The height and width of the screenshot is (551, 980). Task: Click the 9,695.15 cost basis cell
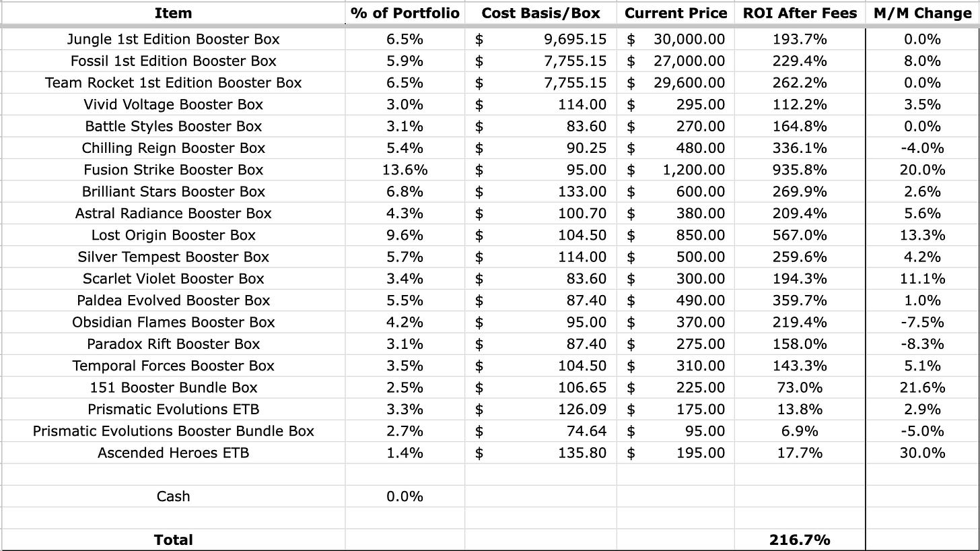pyautogui.click(x=540, y=39)
